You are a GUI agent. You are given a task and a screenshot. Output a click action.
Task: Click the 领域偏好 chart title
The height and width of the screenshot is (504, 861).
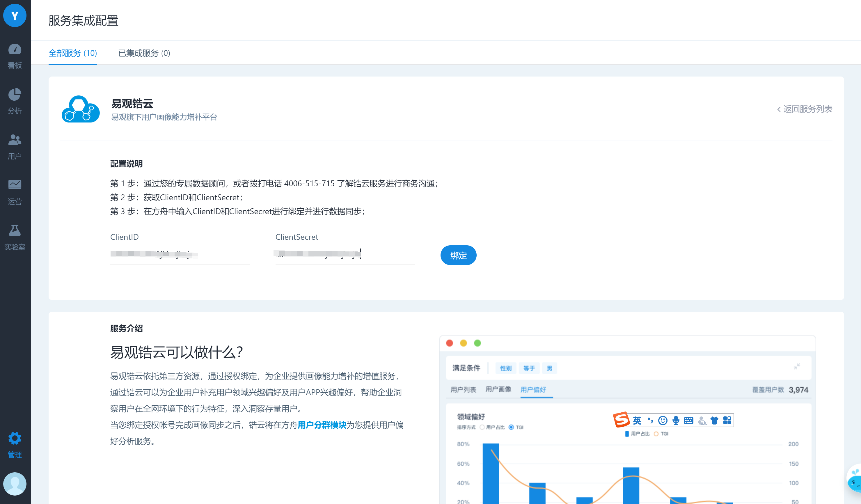471,416
